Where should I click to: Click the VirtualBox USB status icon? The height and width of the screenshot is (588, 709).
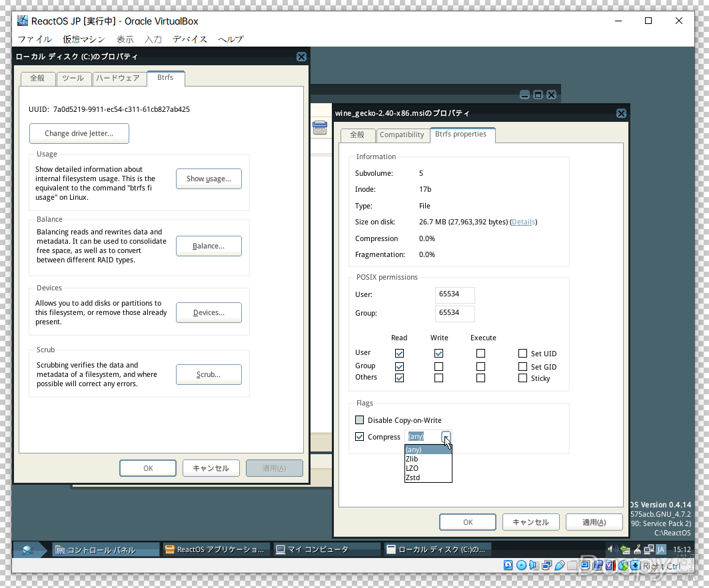560,566
